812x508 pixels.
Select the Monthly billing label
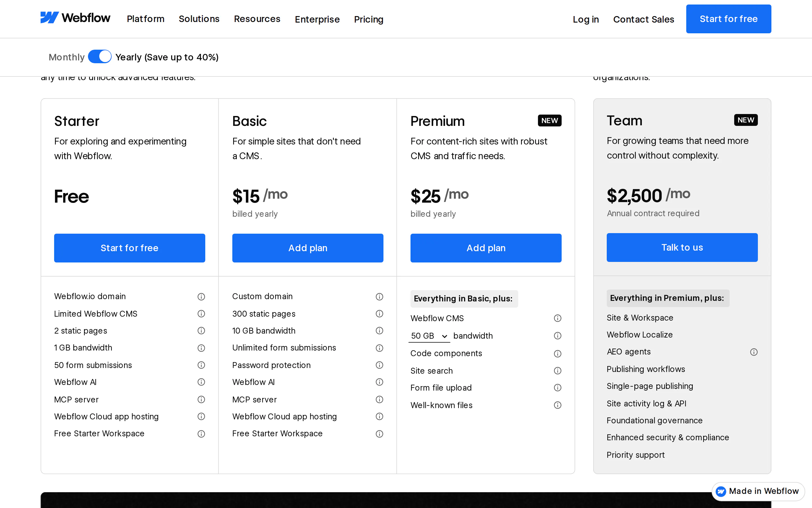[67, 57]
